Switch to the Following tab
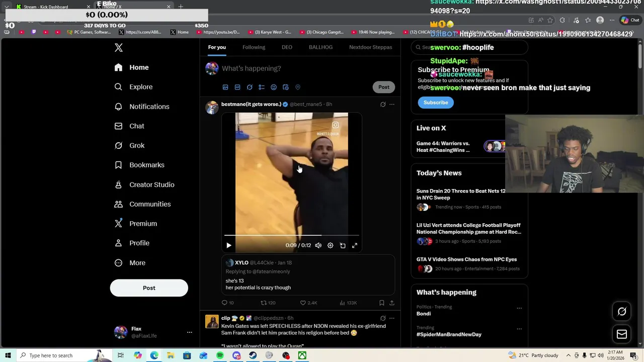The width and height of the screenshot is (644, 362). pos(254,47)
